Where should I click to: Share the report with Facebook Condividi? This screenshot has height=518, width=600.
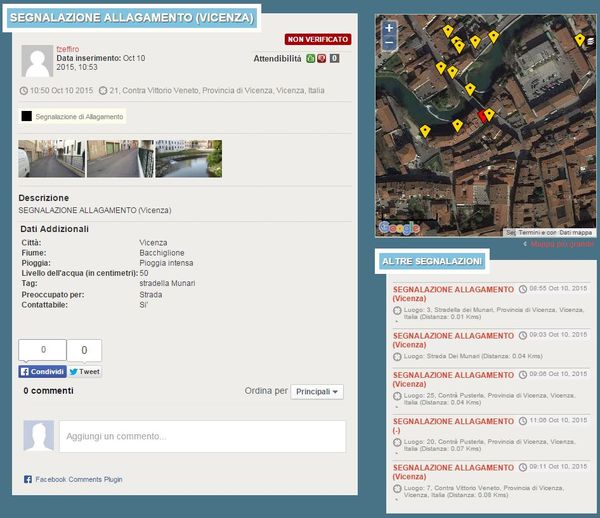(x=42, y=371)
